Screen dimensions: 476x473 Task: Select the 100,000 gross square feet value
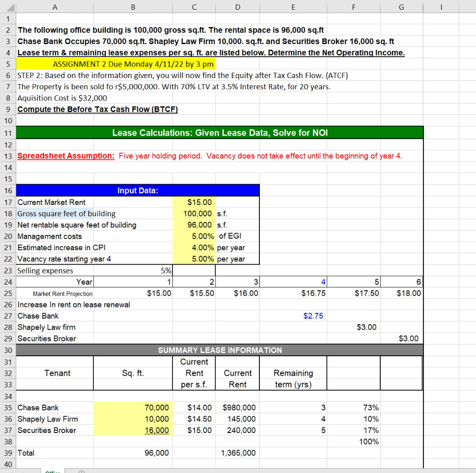[194, 213]
